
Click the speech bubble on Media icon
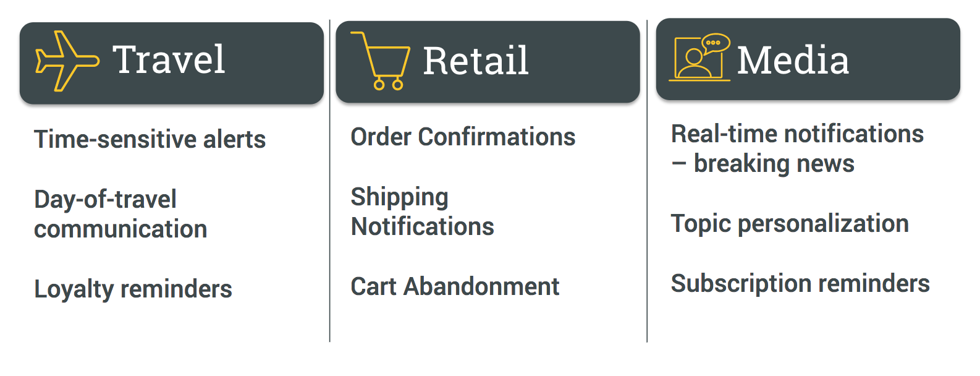pos(715,43)
